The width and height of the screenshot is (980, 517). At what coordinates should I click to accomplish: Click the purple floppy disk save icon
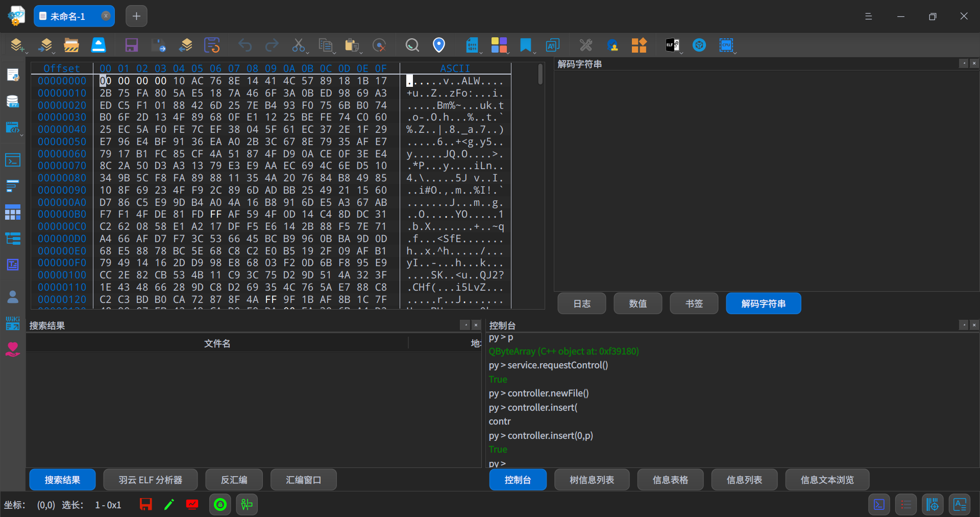pyautogui.click(x=132, y=45)
